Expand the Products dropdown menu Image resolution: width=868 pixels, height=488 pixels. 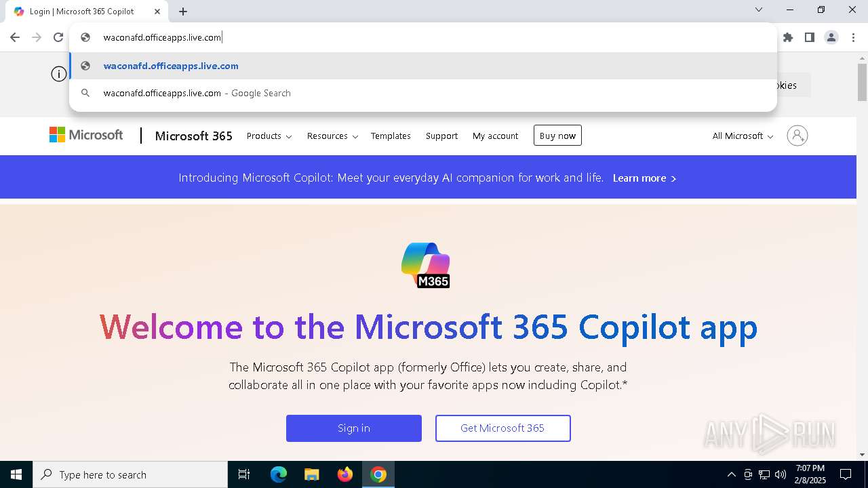[x=269, y=136]
